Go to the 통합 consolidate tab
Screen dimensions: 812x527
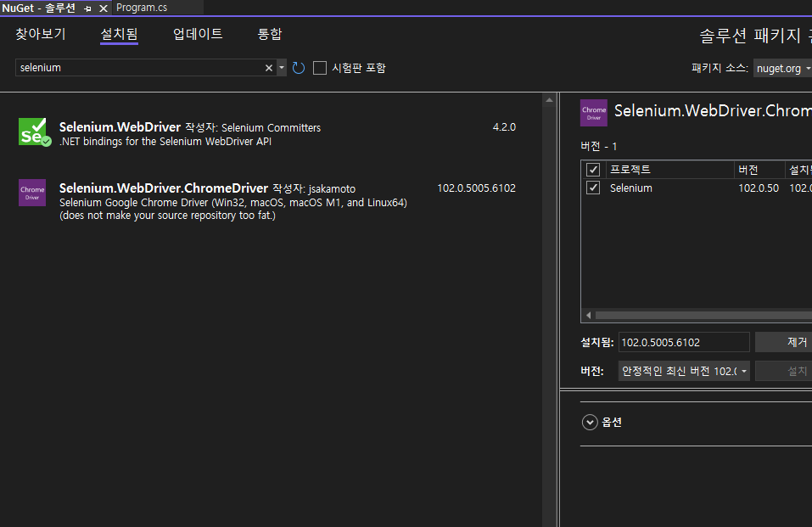270,34
